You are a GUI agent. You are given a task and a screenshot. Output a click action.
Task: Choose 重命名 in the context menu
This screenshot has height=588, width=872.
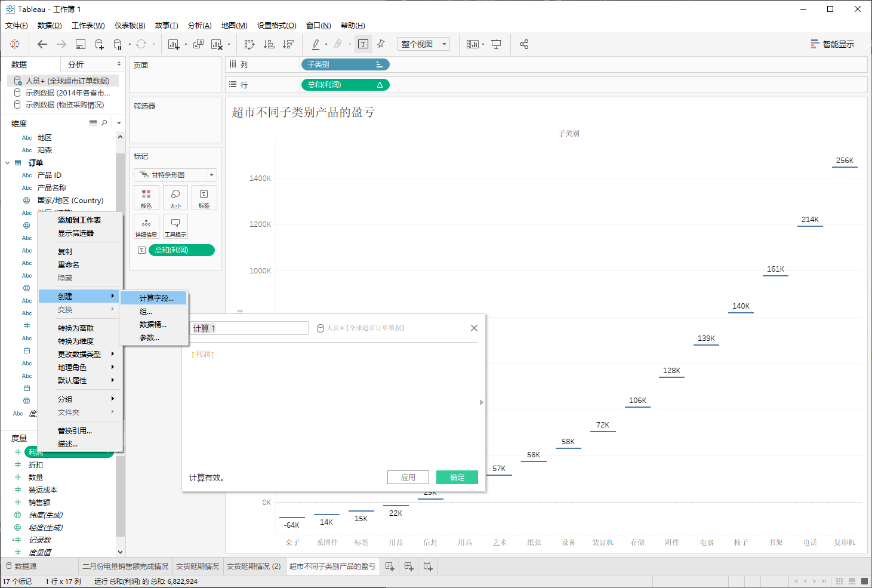click(69, 265)
